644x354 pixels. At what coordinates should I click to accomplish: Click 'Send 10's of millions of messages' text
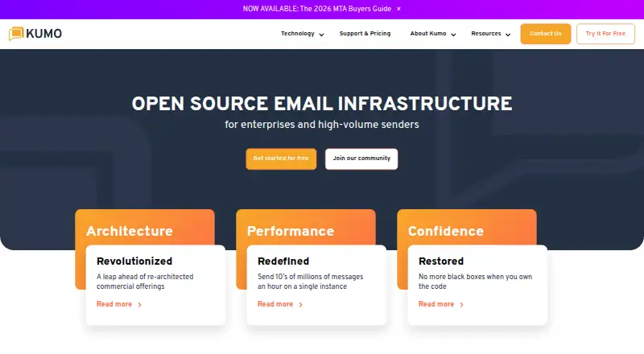pos(311,282)
